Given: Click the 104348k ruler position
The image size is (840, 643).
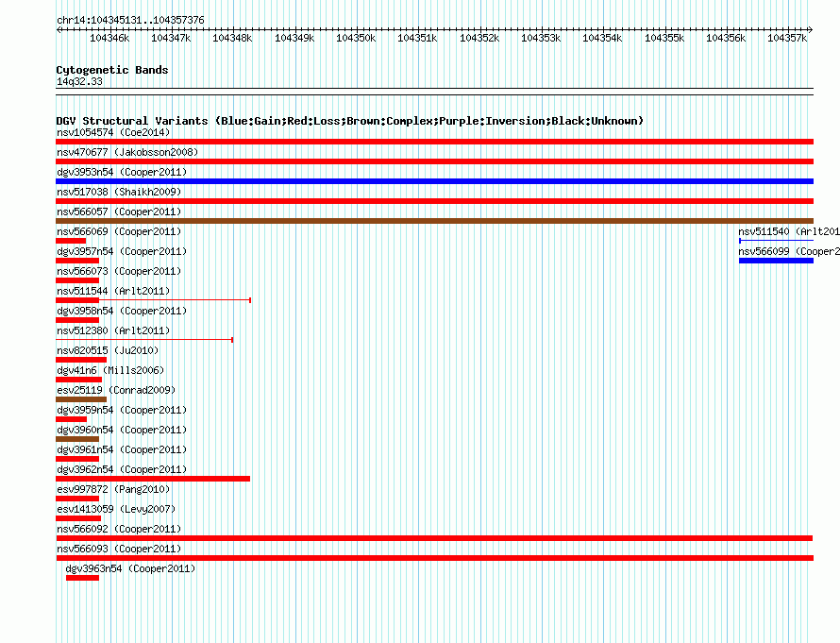Looking at the screenshot, I should point(232,38).
